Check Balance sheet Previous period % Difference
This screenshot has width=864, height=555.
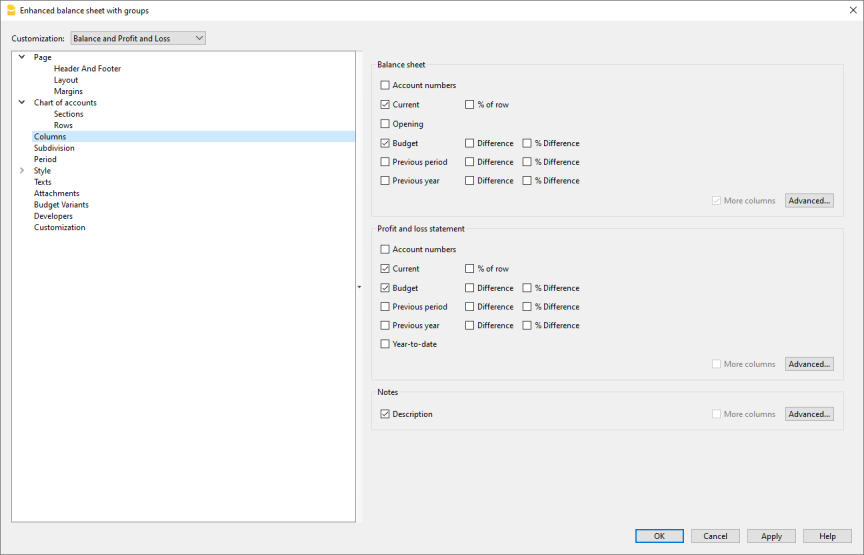[527, 161]
